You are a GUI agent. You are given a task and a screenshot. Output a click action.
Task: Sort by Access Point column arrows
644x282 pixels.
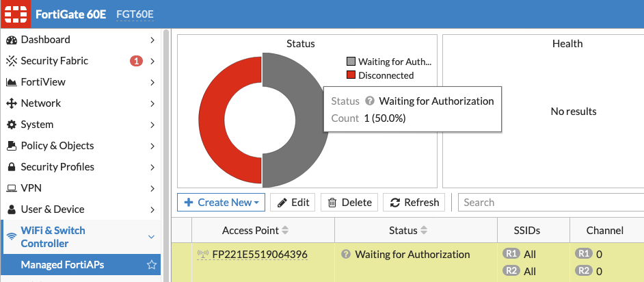[284, 231]
